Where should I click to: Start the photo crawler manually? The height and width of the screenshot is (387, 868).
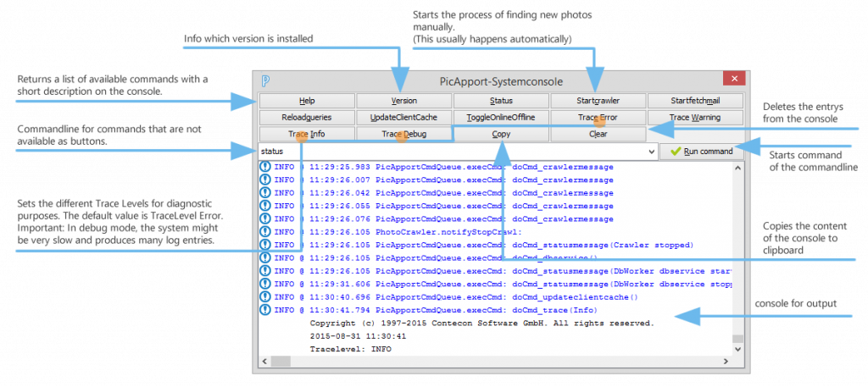tap(598, 101)
